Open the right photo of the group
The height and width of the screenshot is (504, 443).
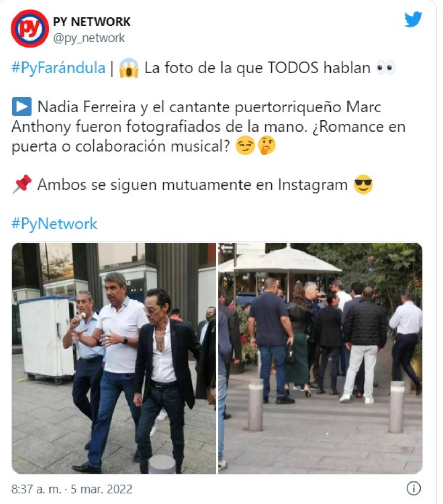(x=320, y=358)
